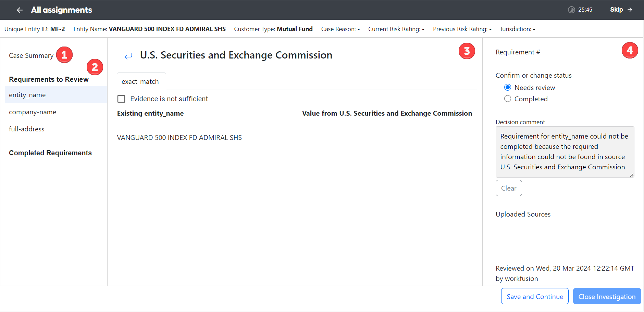Viewport: 644px width, 312px height.
Task: Select the entity_name requirement
Action: [x=56, y=95]
